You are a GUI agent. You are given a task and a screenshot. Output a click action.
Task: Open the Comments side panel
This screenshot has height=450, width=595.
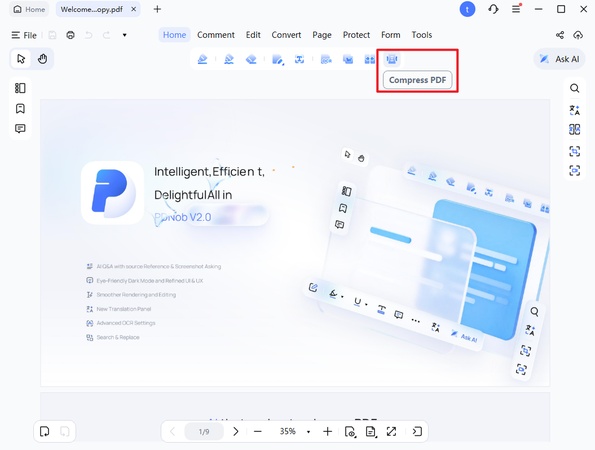(x=20, y=129)
